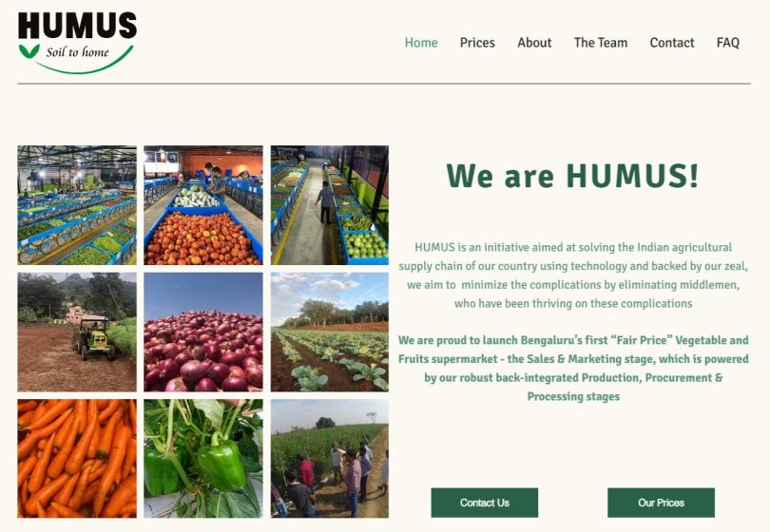This screenshot has height=532, width=770.
Task: View the carrots photo
Action: 77,459
